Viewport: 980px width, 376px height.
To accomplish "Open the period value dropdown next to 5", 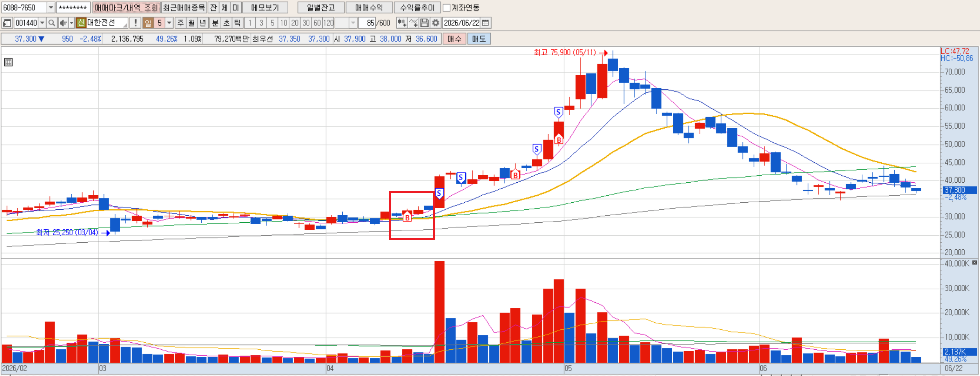I will point(169,23).
